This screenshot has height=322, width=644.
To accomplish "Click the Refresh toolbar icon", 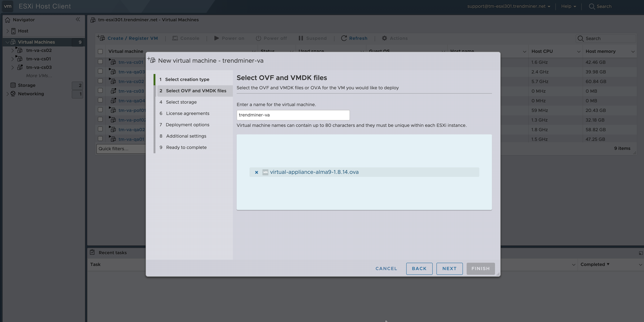I will click(x=344, y=38).
